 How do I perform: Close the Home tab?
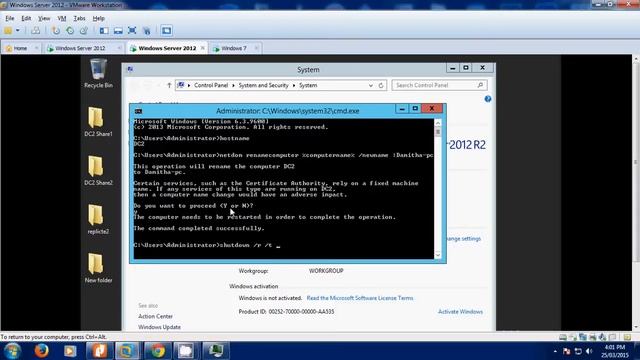pos(36,48)
